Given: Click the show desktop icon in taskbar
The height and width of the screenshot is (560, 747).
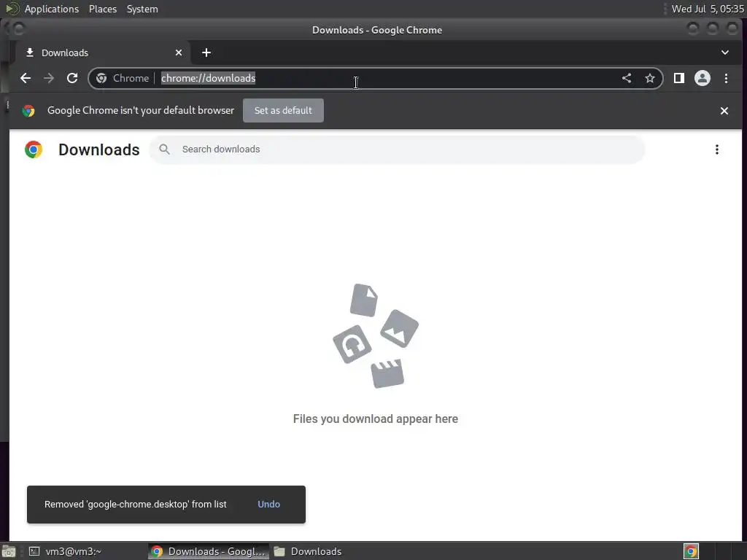Looking at the screenshot, I should [x=9, y=551].
